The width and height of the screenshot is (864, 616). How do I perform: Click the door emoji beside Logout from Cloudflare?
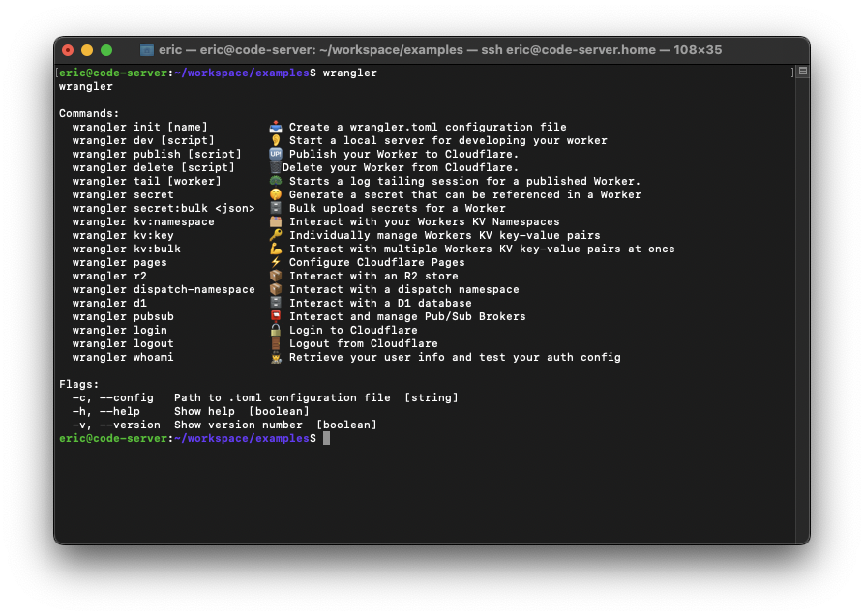click(x=276, y=343)
